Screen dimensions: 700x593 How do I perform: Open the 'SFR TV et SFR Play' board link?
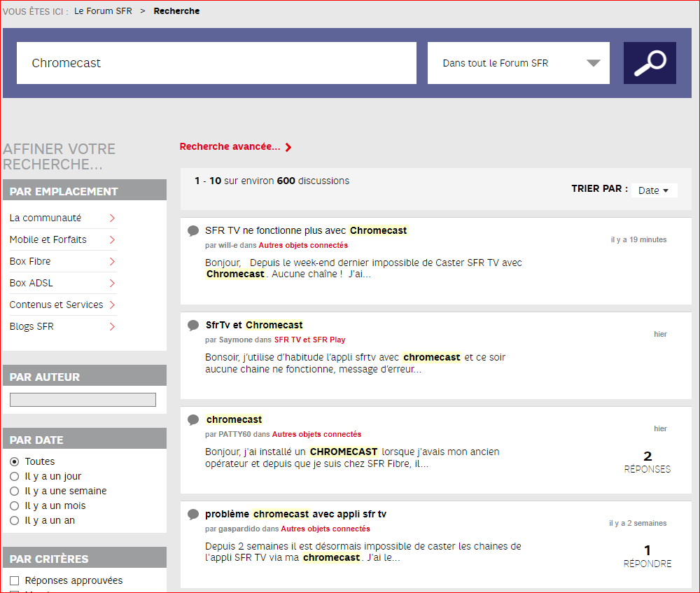pyautogui.click(x=309, y=340)
